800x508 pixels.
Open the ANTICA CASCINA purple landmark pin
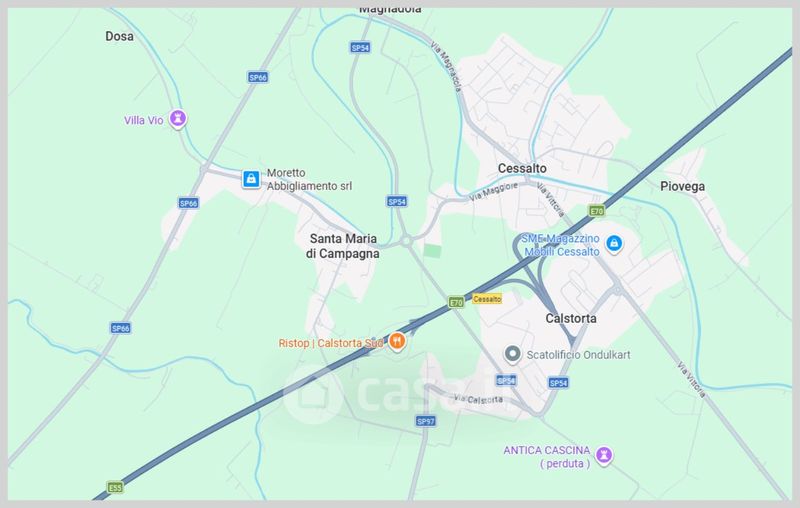coord(604,455)
